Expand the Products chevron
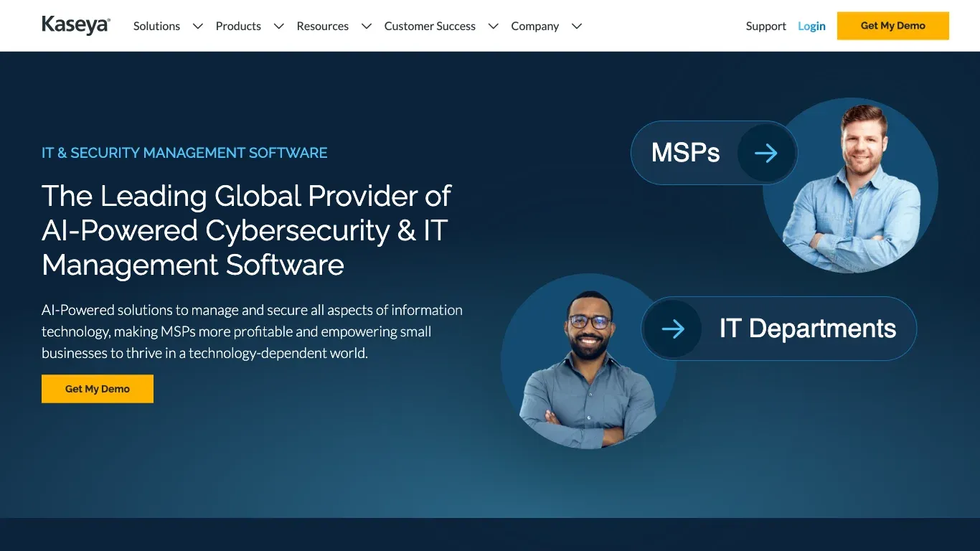The width and height of the screenshot is (980, 551). [x=279, y=27]
